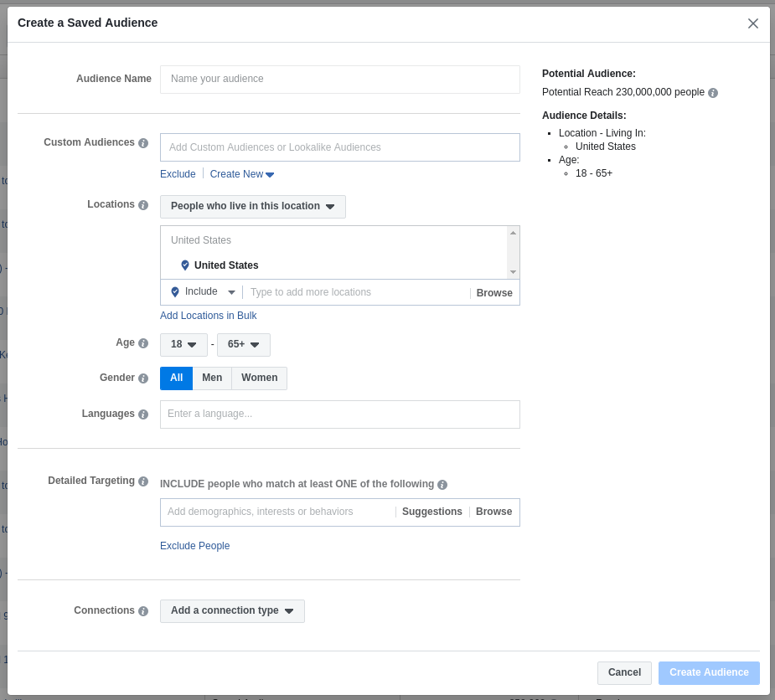Click the Gender info icon
The image size is (775, 700).
pyautogui.click(x=143, y=378)
